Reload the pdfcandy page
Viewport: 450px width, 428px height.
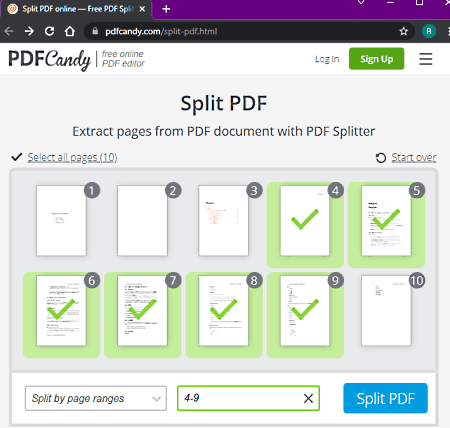[50, 31]
